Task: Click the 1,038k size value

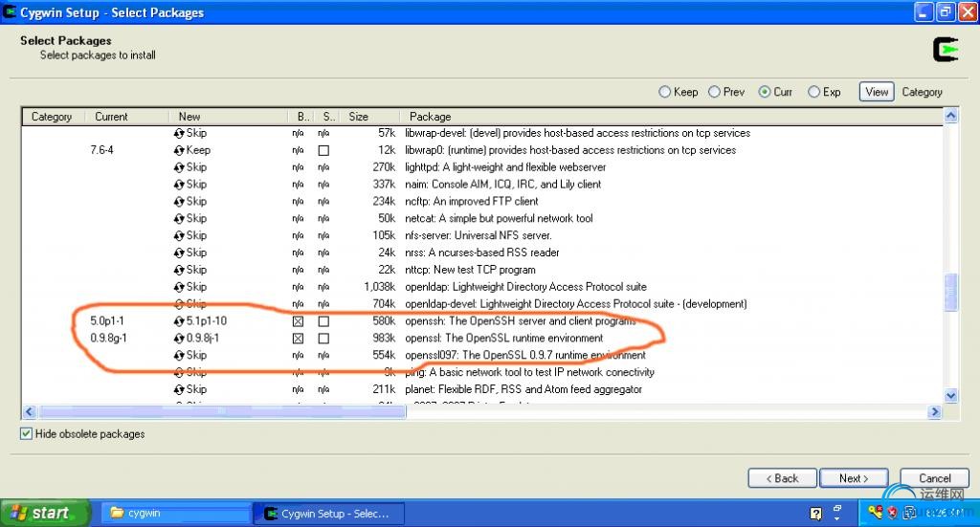Action: point(379,287)
